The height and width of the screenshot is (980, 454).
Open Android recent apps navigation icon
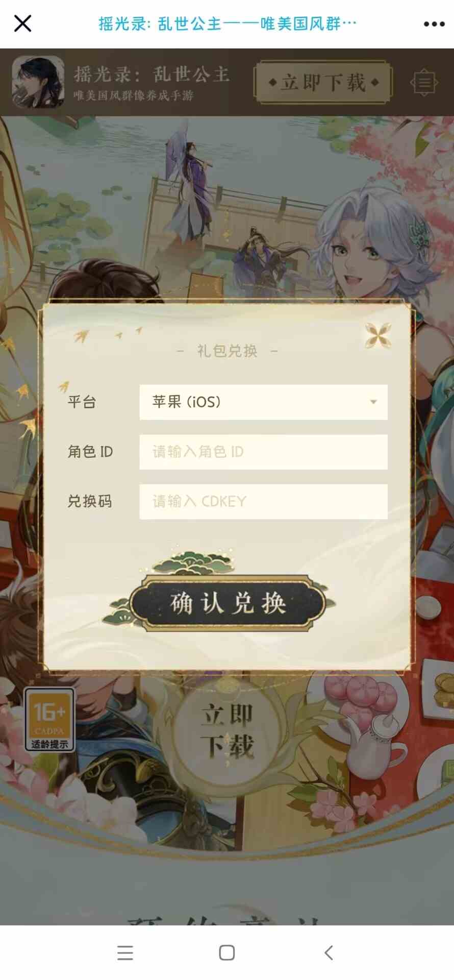(x=125, y=953)
